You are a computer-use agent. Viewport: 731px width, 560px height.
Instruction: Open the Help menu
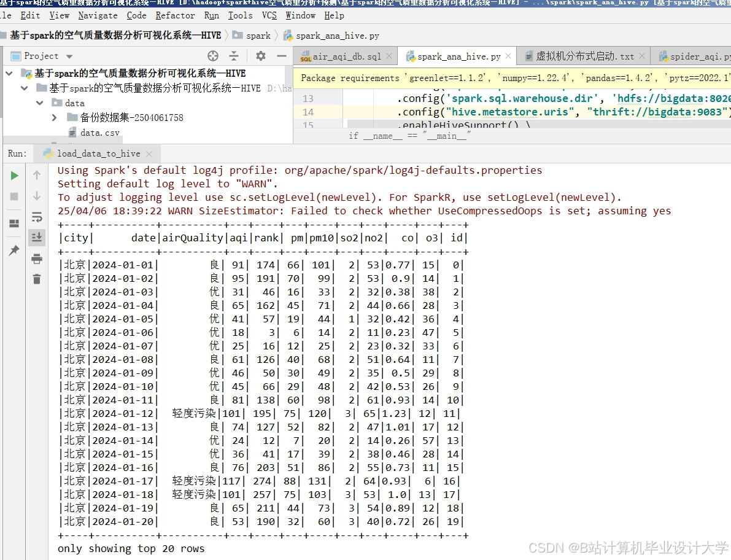(x=335, y=15)
